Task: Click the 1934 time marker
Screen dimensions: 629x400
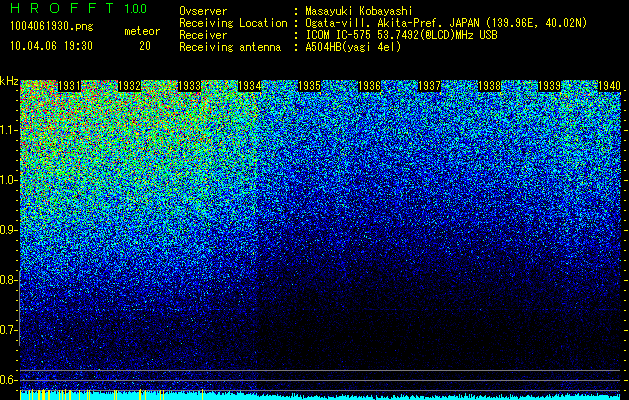Action: click(250, 86)
